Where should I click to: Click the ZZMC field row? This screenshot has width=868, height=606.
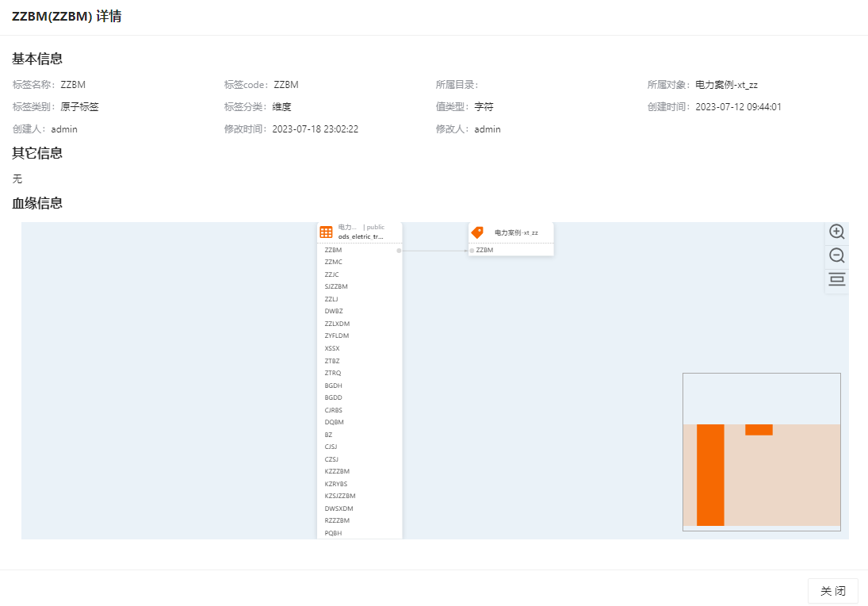334,262
